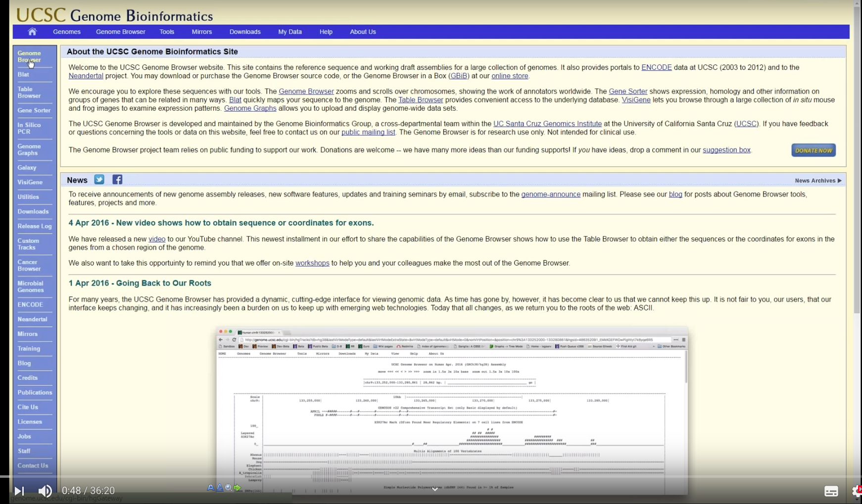The width and height of the screenshot is (862, 504).
Task: Open Licenses sidebar link
Action: (x=30, y=422)
